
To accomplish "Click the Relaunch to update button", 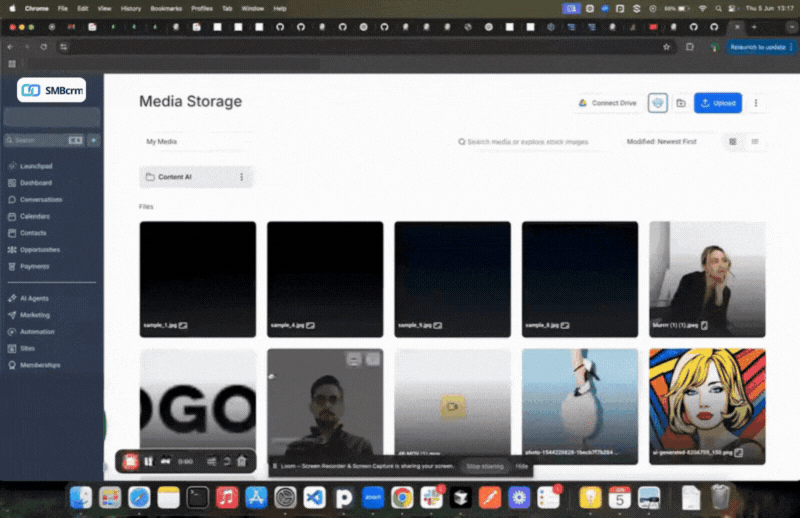I will point(760,47).
